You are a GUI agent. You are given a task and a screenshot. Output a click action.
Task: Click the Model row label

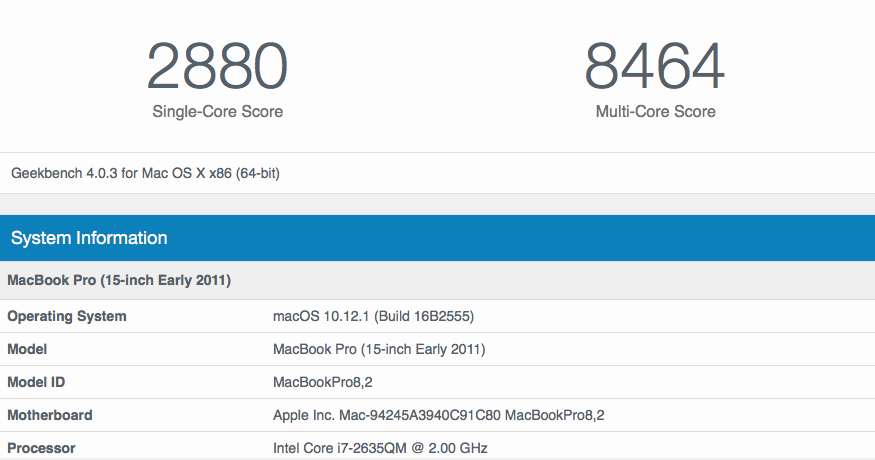point(27,349)
